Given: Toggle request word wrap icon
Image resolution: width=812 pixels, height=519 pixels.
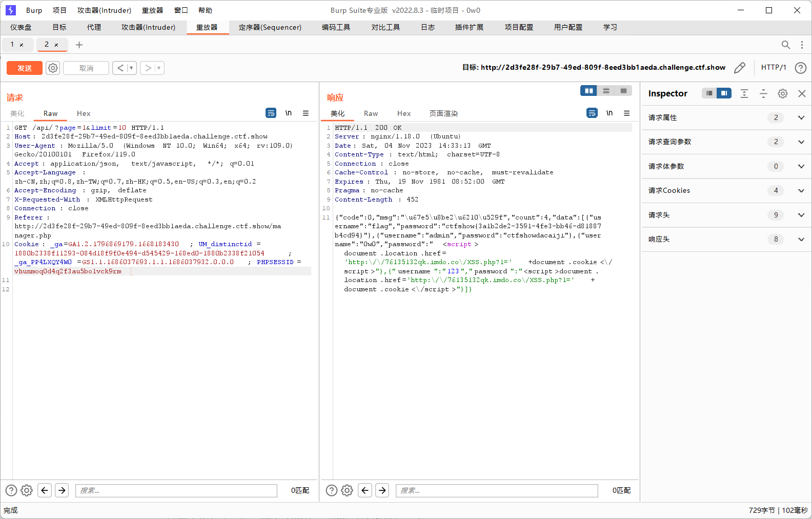Looking at the screenshot, I should pos(271,113).
